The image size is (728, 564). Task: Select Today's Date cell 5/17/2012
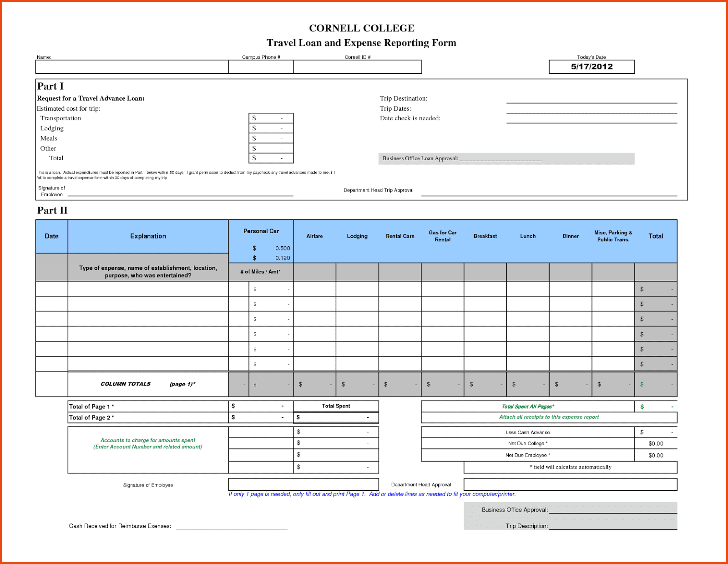click(591, 66)
